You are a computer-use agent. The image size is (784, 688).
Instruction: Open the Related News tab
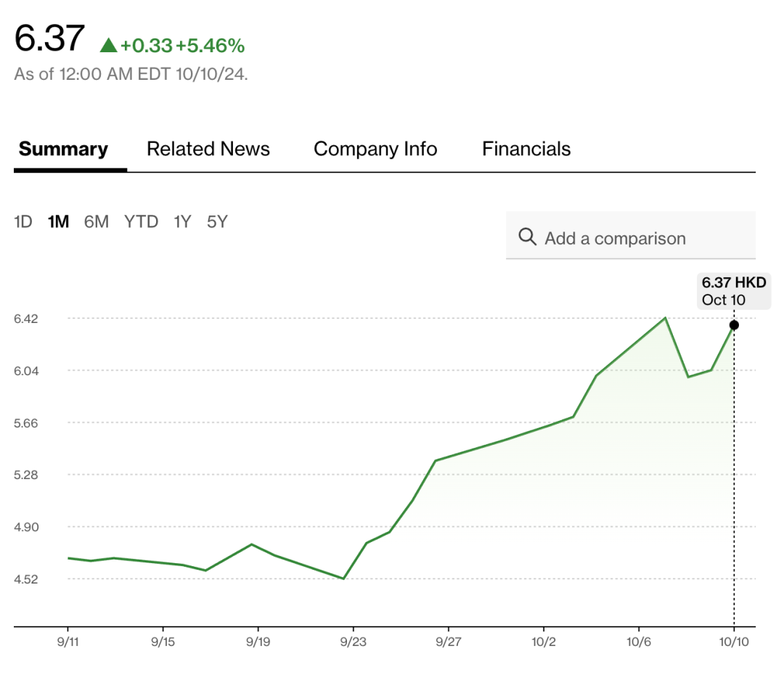click(x=208, y=150)
